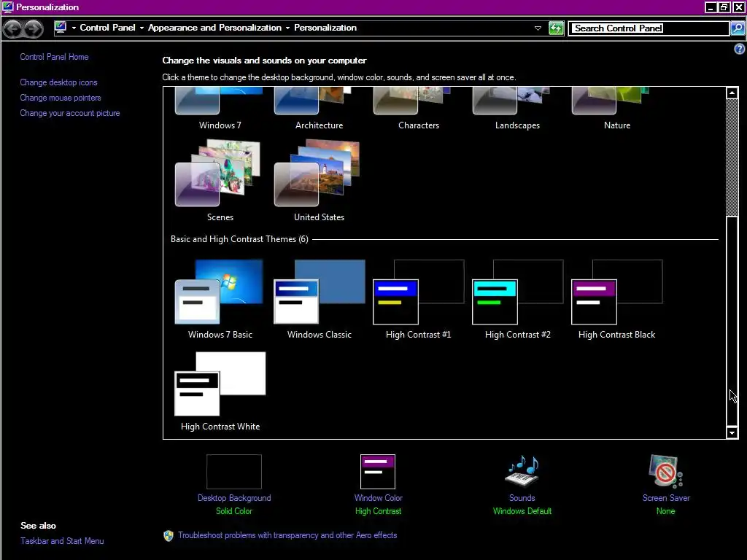Expand the dropdown arrow before Control Panel
747x560 pixels.
[74, 28]
